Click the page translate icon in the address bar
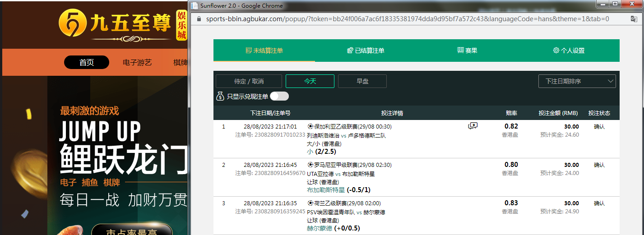The height and width of the screenshot is (235, 644). (634, 19)
